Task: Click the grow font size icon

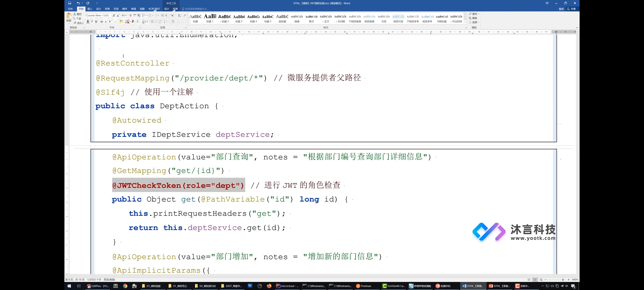Action: tap(114, 16)
